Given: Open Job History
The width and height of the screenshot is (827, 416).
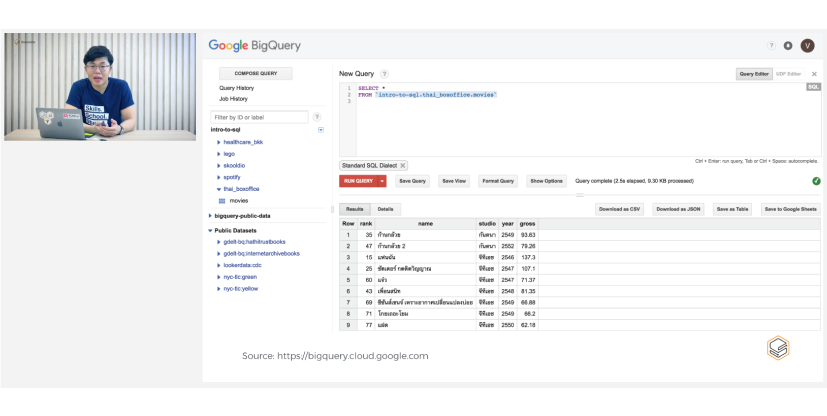Looking at the screenshot, I should click(233, 99).
